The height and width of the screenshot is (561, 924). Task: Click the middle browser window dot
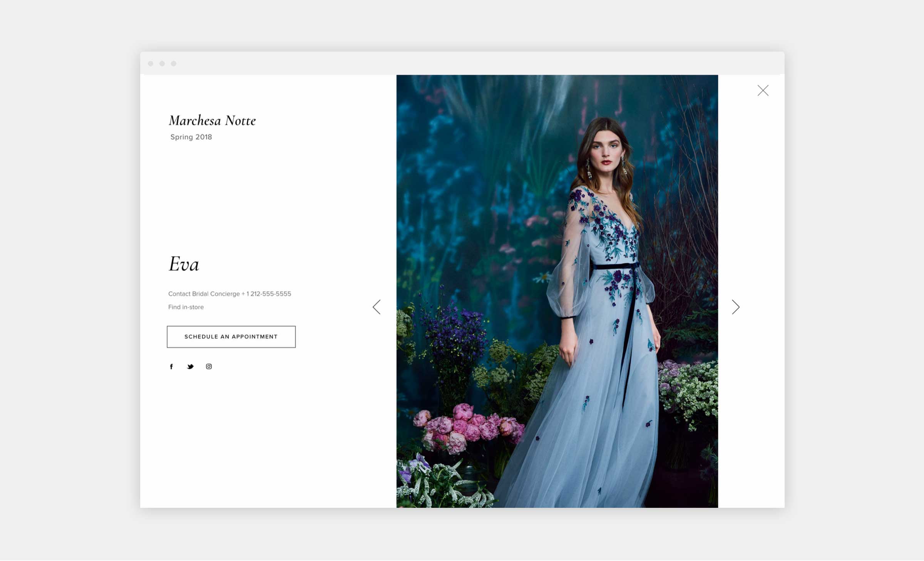162,64
